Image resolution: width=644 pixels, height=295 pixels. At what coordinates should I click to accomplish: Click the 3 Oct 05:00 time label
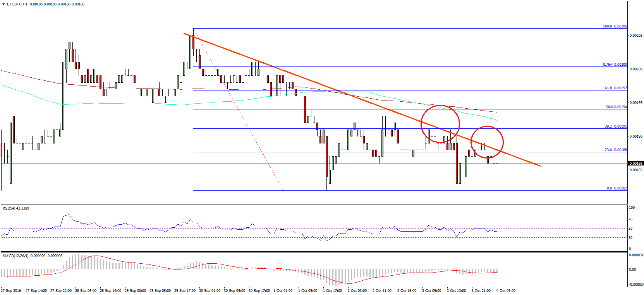432,291
